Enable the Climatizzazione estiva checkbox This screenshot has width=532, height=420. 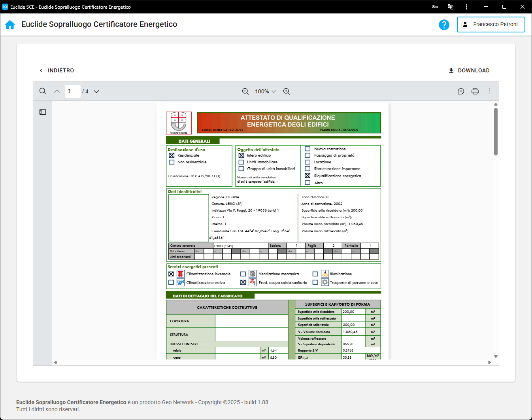point(171,282)
